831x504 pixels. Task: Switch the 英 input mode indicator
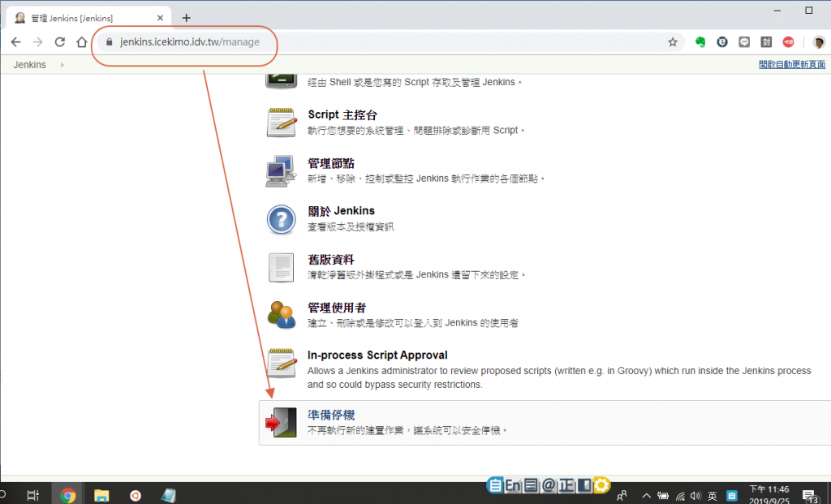tap(712, 496)
